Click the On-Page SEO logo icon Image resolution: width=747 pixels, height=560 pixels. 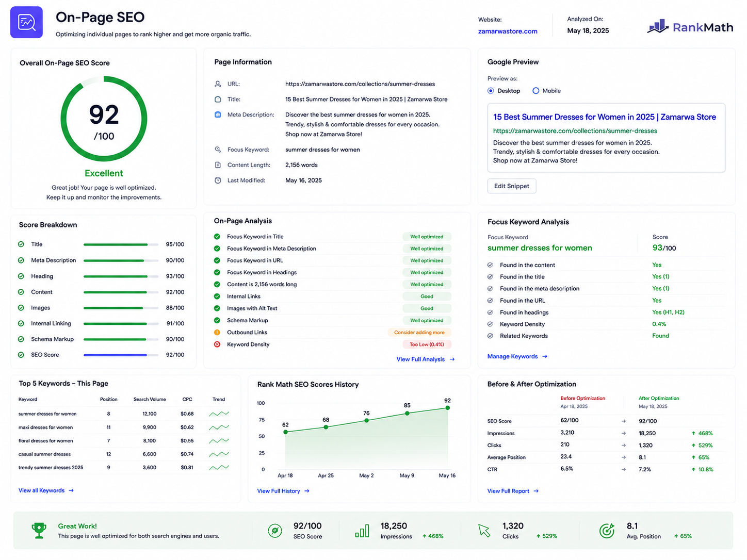tap(26, 22)
